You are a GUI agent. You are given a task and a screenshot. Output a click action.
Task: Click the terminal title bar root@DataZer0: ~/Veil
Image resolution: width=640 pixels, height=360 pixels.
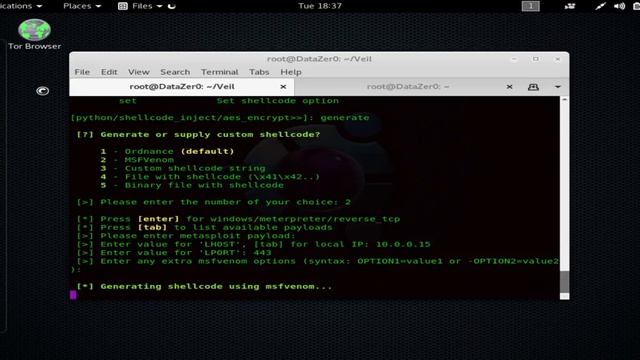pos(319,59)
